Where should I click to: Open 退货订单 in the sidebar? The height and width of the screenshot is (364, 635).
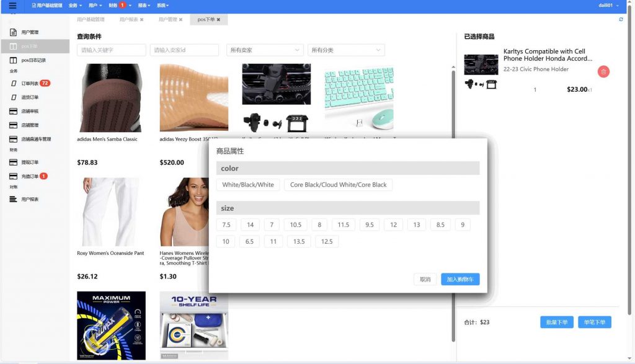(30, 97)
